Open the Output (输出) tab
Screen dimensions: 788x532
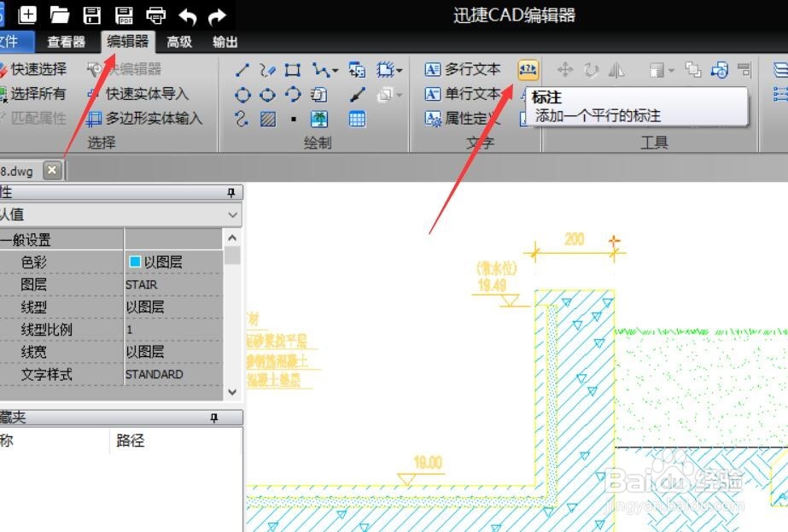[x=225, y=42]
